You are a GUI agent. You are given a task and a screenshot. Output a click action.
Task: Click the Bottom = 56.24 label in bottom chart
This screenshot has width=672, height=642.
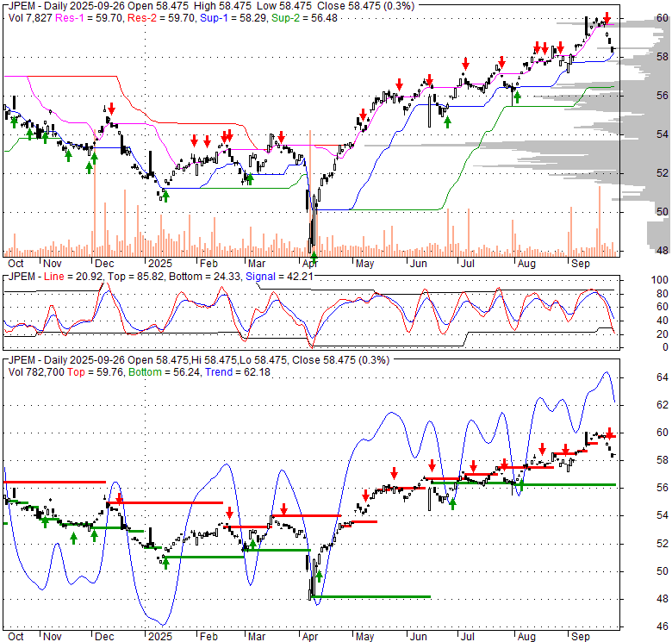click(165, 372)
